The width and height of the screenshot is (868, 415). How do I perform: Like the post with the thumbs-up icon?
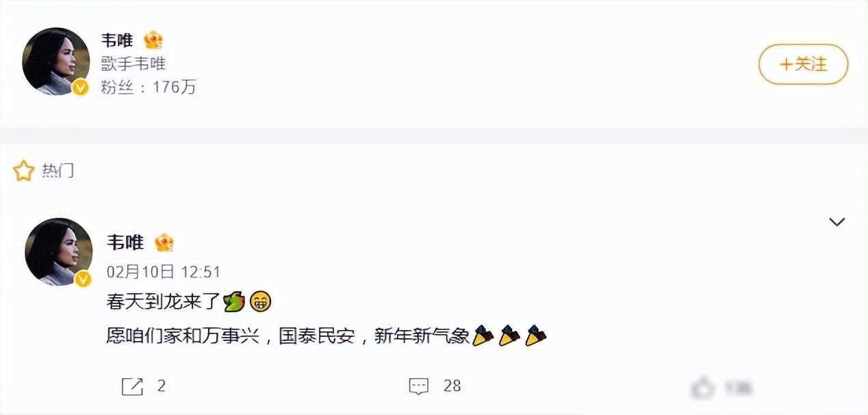tap(702, 388)
